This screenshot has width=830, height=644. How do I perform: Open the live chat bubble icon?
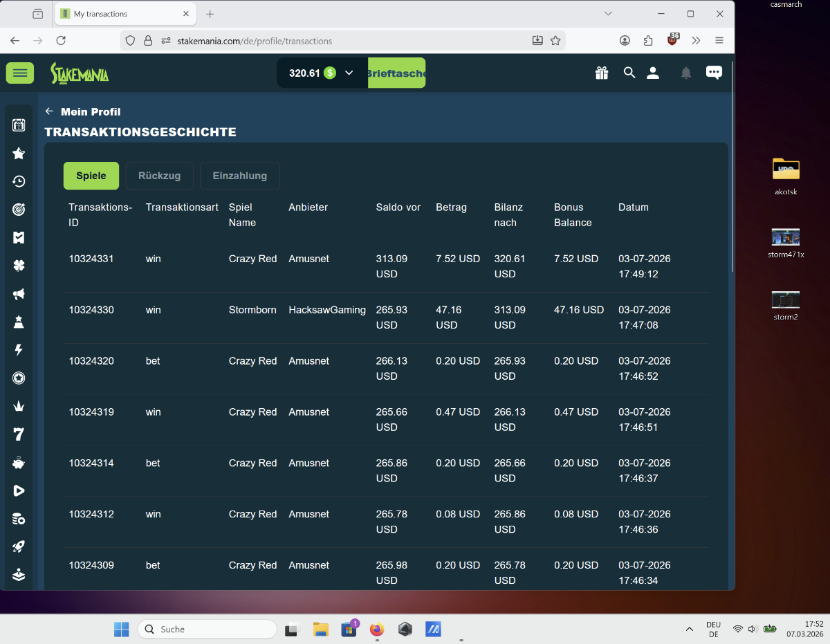[713, 73]
